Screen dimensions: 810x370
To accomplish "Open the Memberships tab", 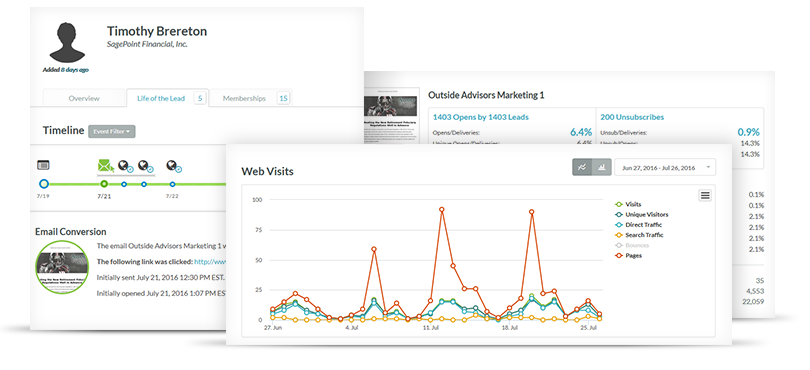I will (251, 98).
